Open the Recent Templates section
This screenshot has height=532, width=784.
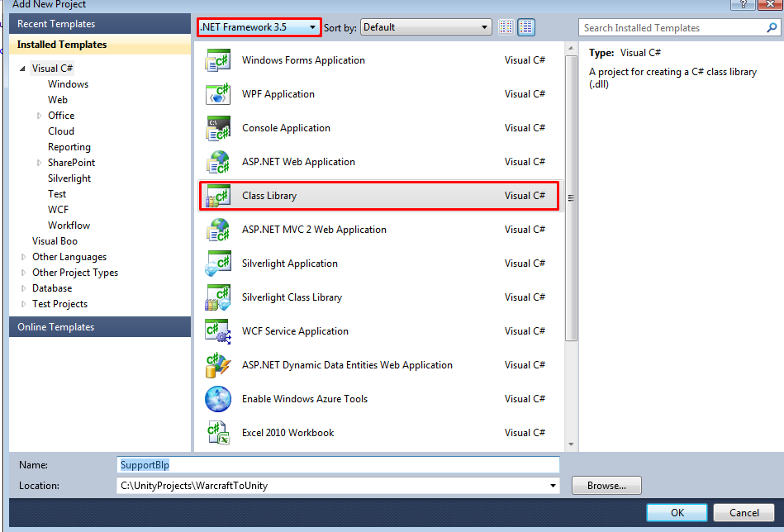tap(100, 23)
